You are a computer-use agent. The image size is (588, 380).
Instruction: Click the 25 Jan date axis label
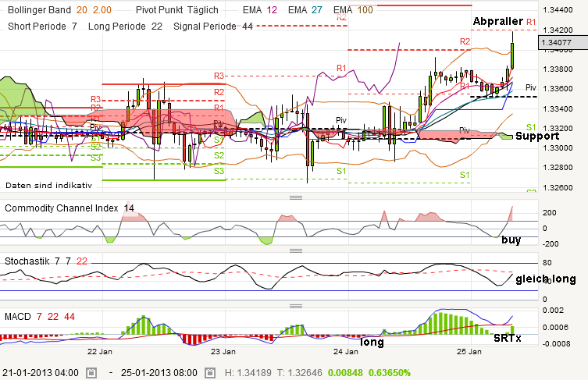(x=469, y=351)
